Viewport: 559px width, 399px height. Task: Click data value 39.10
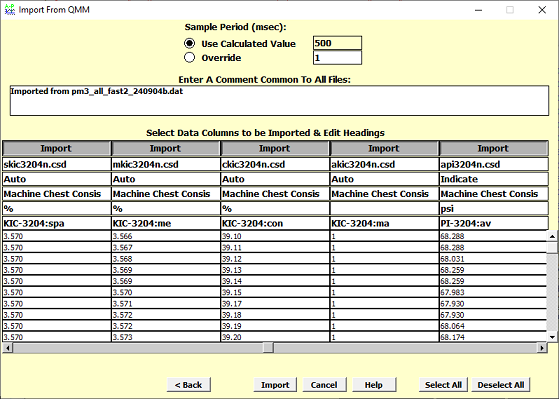pos(275,236)
